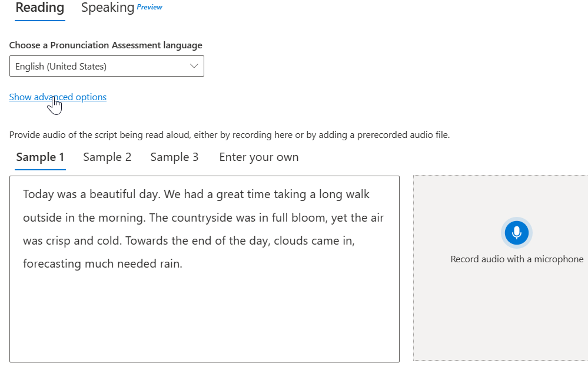
Task: Switch to the Speaking tab
Action: (108, 8)
